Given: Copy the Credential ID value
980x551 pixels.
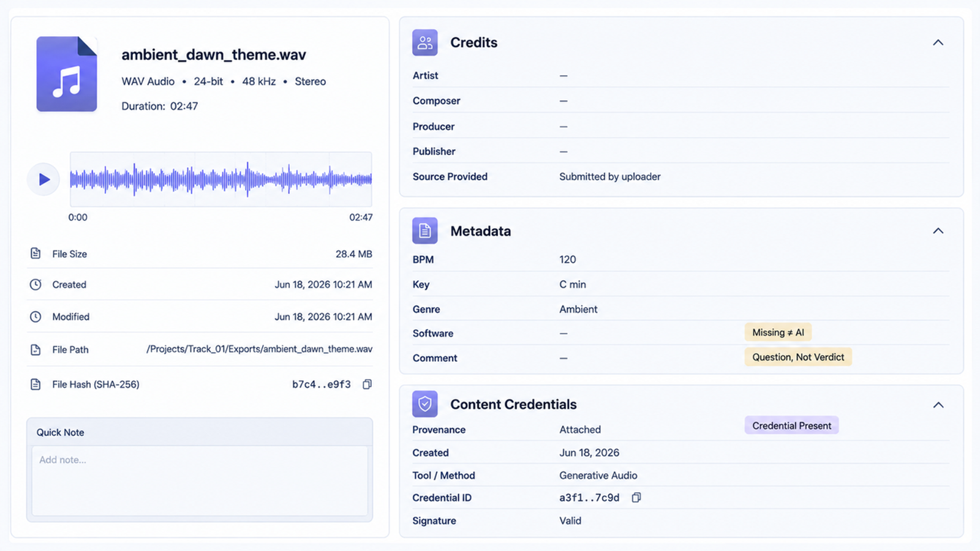Looking at the screenshot, I should tap(636, 498).
